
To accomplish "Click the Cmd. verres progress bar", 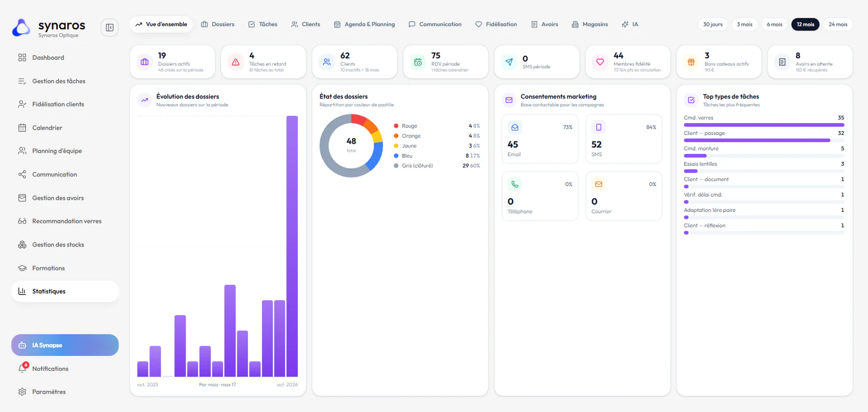I will tap(764, 125).
